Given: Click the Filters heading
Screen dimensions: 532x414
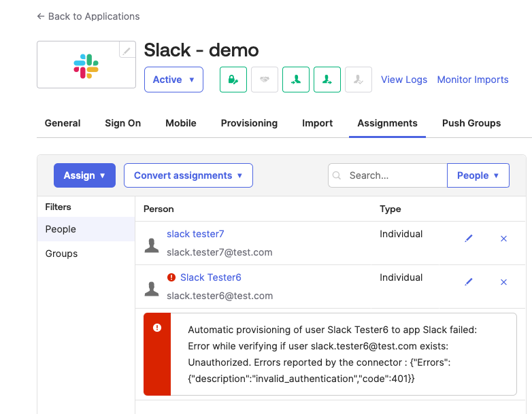Looking at the screenshot, I should [x=58, y=207].
